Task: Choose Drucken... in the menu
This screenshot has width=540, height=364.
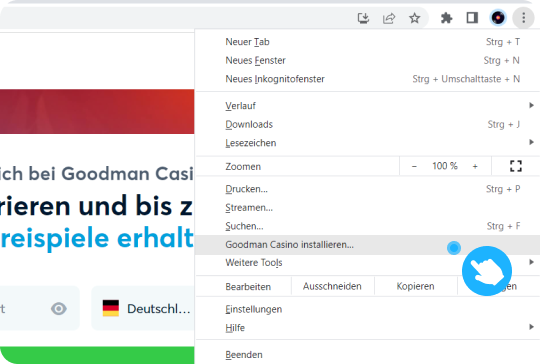Action: (367, 189)
